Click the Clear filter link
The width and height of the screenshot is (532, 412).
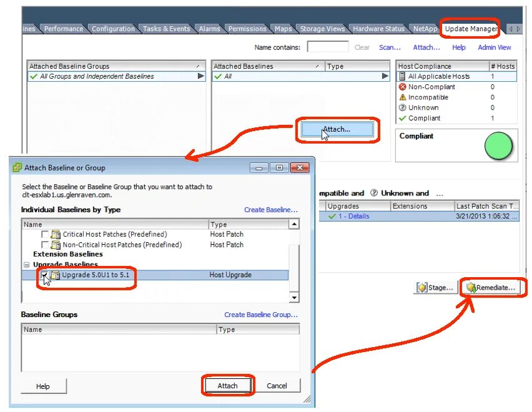362,47
